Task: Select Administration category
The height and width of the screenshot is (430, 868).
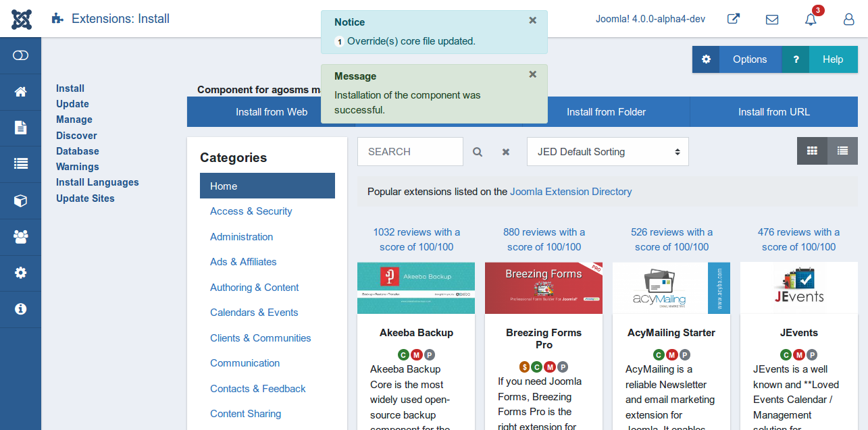Action: point(242,237)
